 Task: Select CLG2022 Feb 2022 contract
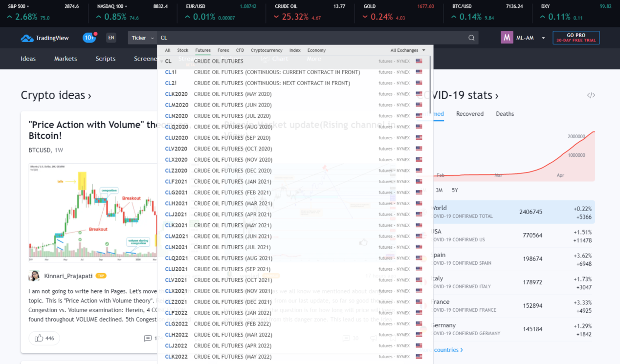point(293,324)
